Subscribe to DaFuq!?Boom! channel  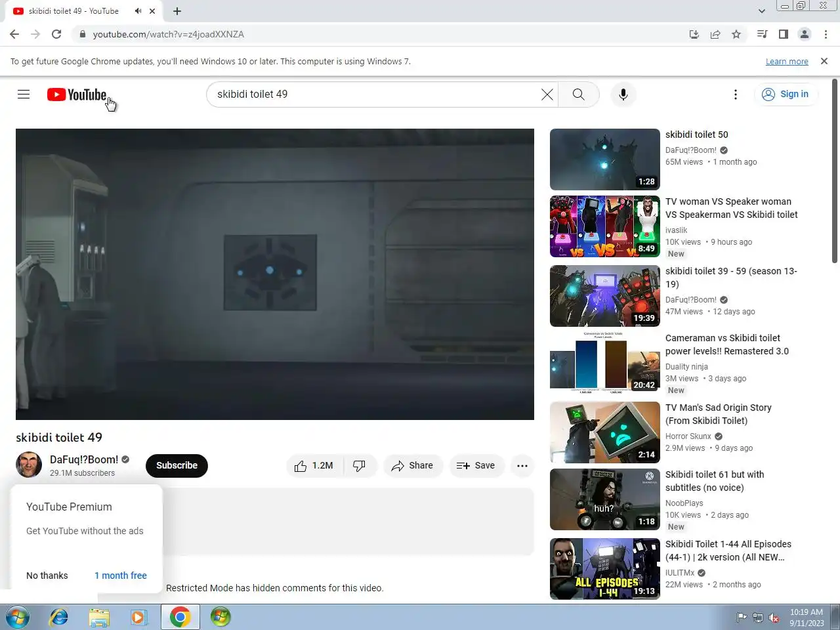point(177,465)
